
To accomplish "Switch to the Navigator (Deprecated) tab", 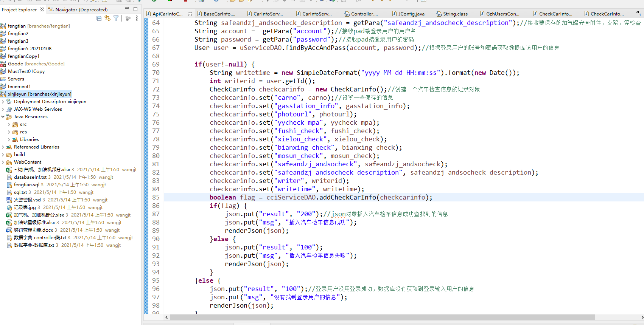I will [81, 9].
